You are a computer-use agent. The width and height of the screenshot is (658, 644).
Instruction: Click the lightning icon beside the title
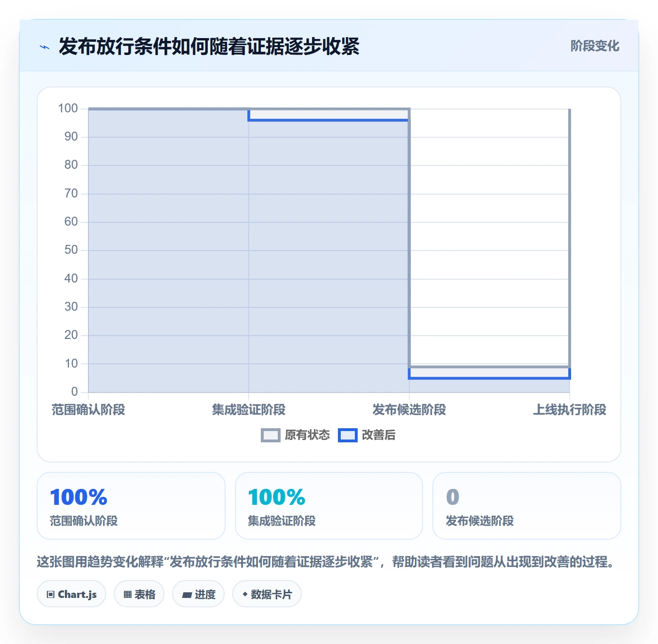[45, 47]
